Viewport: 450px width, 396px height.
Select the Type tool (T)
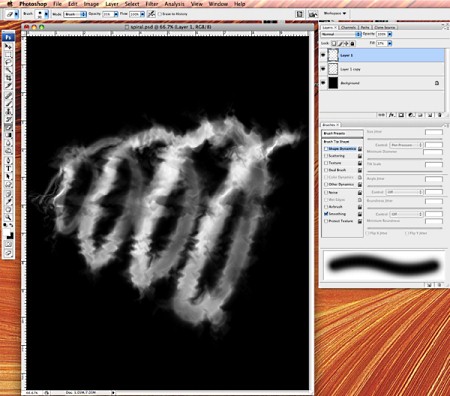[x=8, y=169]
